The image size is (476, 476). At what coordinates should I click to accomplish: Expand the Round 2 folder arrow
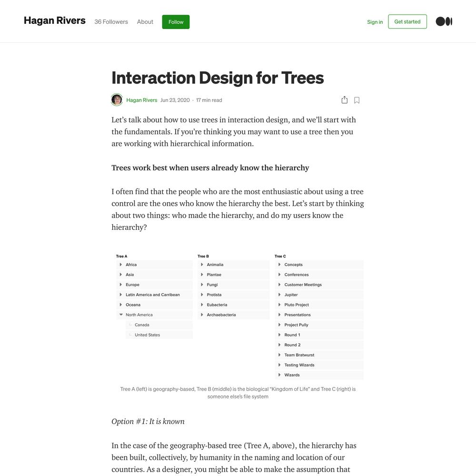(x=279, y=345)
